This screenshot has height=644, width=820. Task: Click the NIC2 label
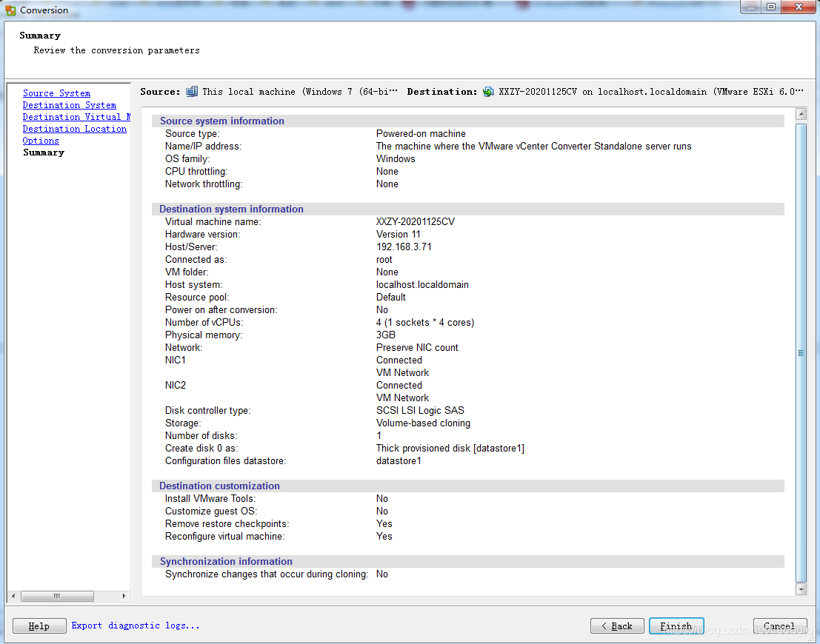[x=176, y=385]
